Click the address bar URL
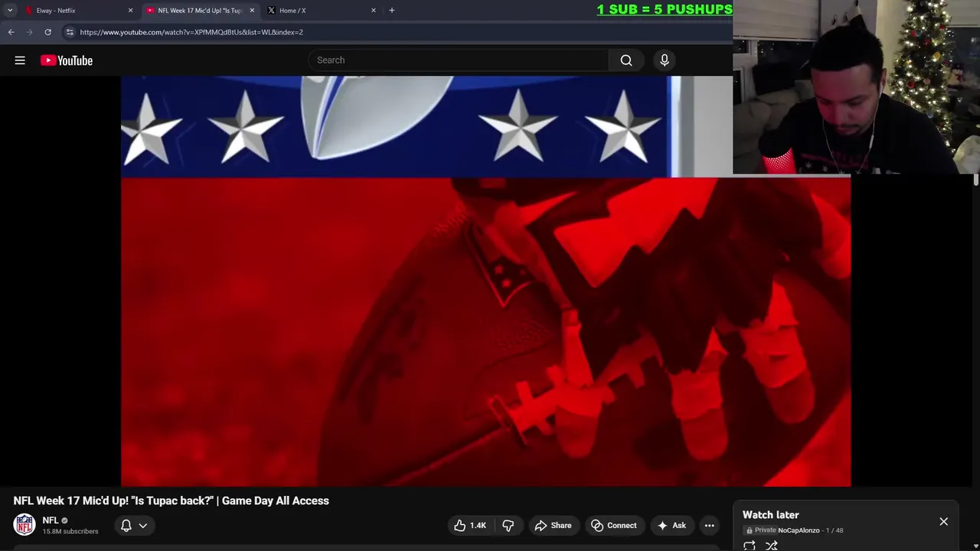 tap(191, 32)
